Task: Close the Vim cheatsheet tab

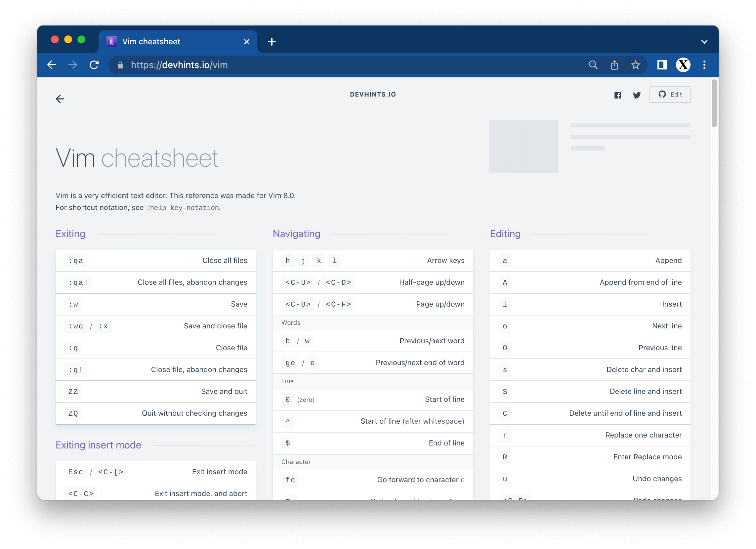Action: point(247,42)
